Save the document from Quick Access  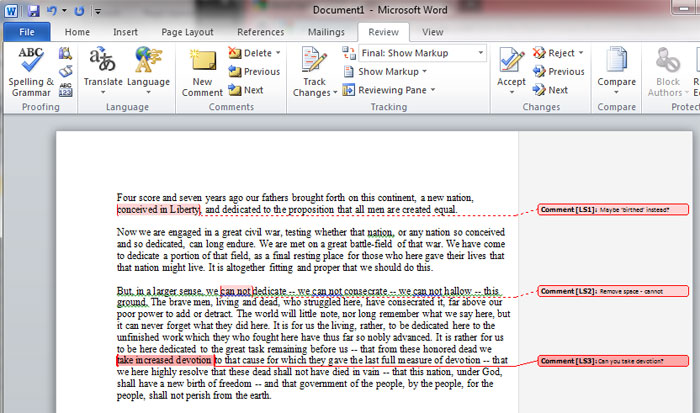(33, 11)
